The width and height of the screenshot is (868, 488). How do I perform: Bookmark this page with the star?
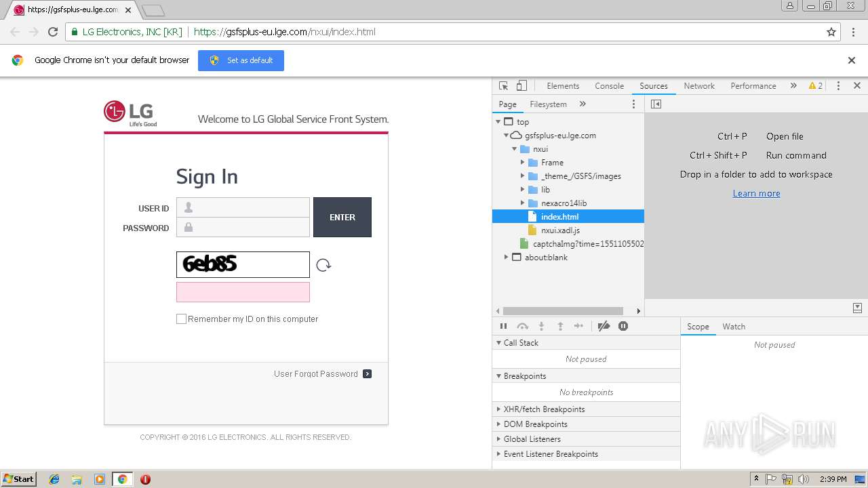click(831, 32)
